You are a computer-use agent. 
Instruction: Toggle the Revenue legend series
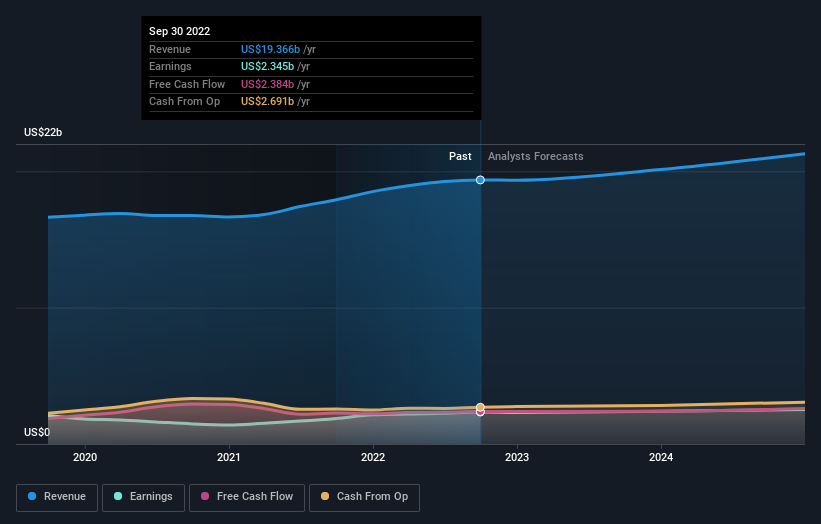pyautogui.click(x=57, y=497)
